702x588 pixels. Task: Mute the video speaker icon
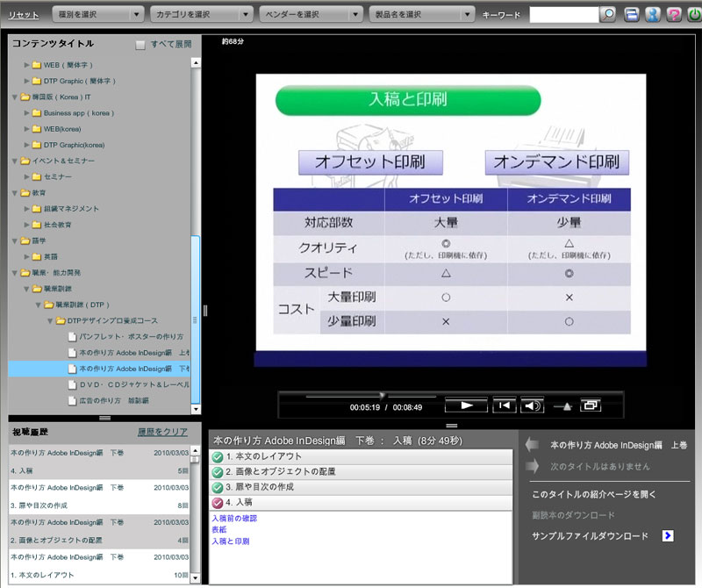[x=531, y=405]
